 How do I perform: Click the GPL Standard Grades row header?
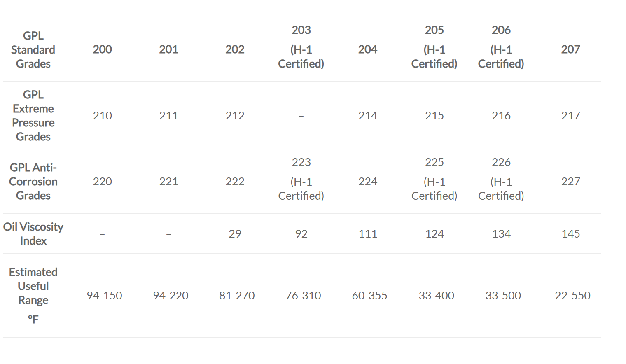pos(33,50)
